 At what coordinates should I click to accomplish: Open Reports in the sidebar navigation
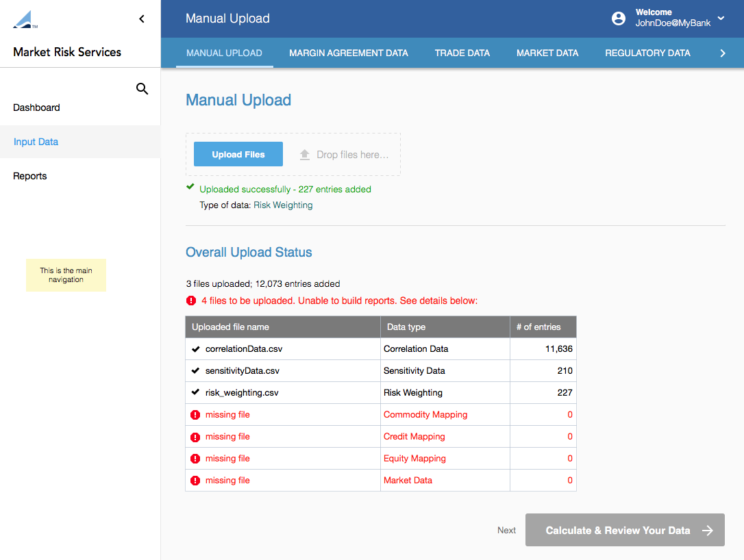[x=30, y=176]
